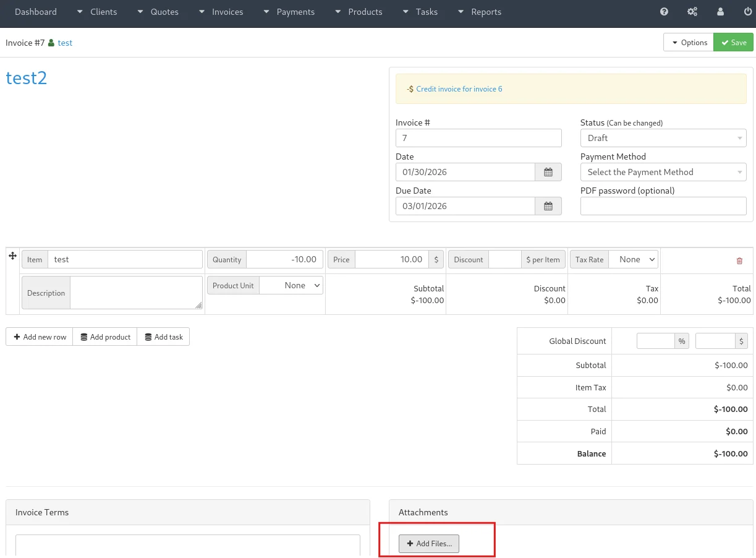
Task: Click the Date input field
Action: click(465, 172)
